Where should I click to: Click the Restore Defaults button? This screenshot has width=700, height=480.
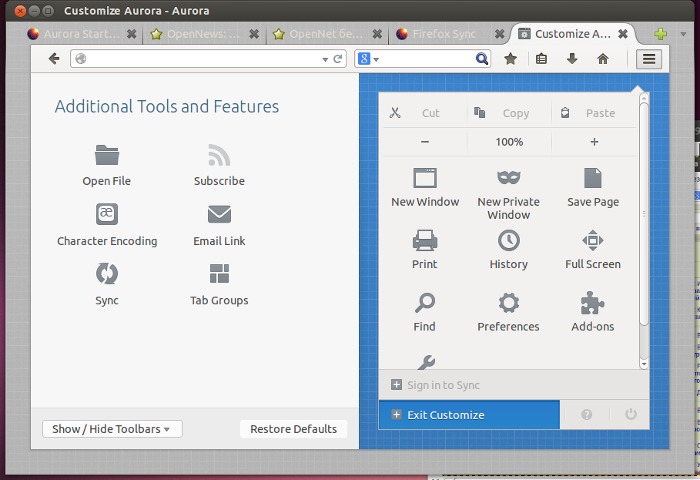(x=294, y=429)
